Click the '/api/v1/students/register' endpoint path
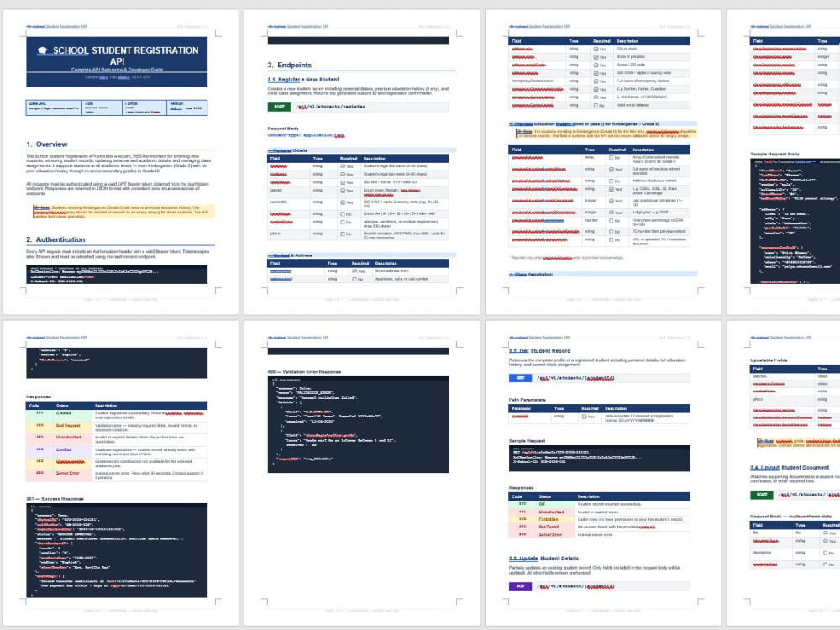The image size is (840, 630). click(x=330, y=107)
